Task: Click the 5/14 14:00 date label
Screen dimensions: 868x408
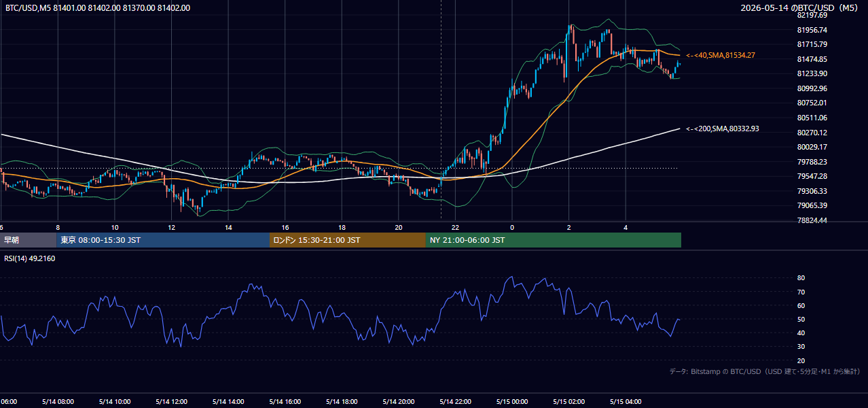Action: (x=228, y=401)
